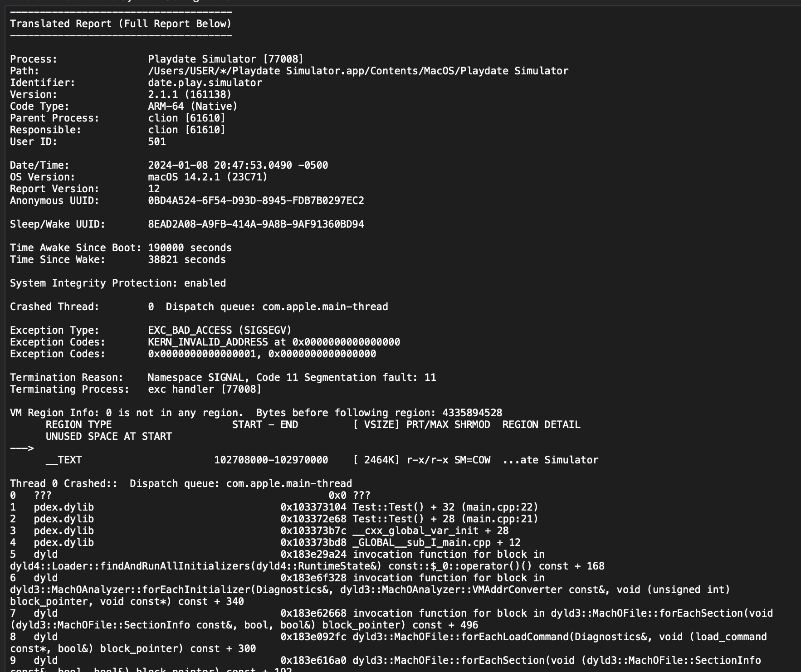This screenshot has width=801, height=672.
Task: Click the EXC_BAD_ACCESS exception type
Action: (x=219, y=330)
